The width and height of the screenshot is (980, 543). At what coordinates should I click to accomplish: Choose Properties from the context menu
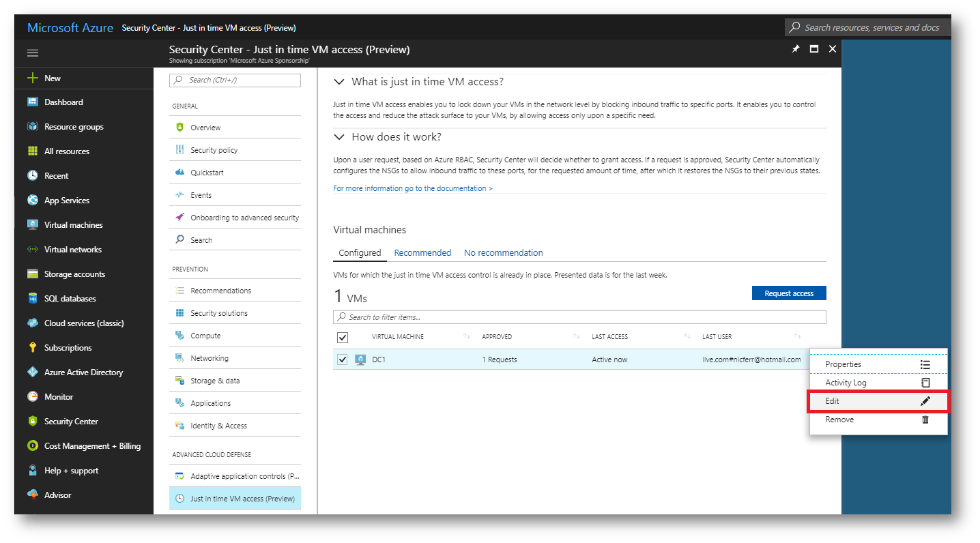[878, 364]
